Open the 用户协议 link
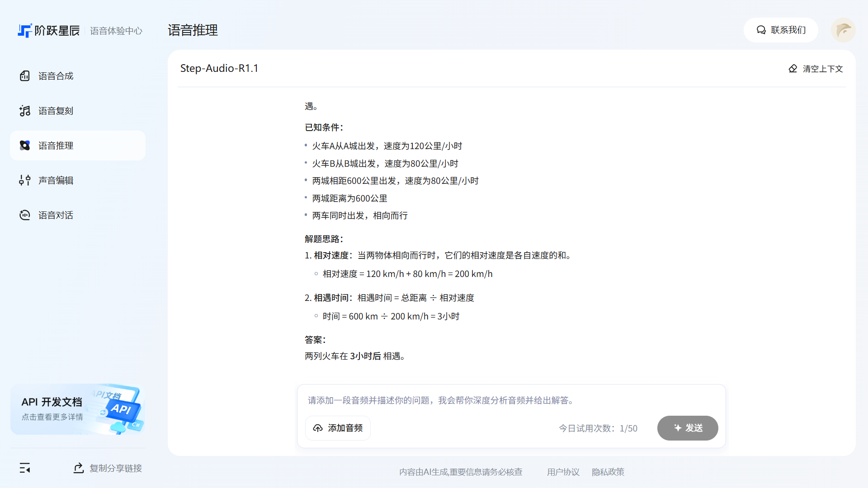The height and width of the screenshot is (488, 868). coord(563,472)
